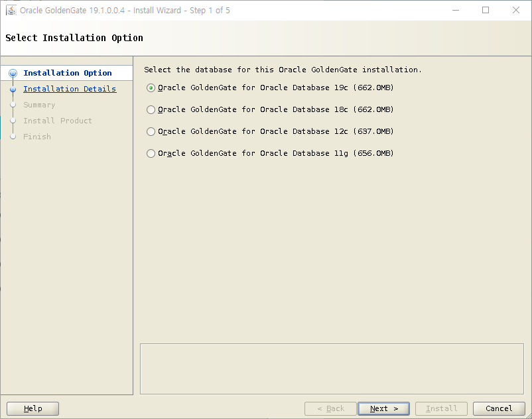Image resolution: width=532 pixels, height=419 pixels.
Task: Click 'Select the database for this Oracle GoldenGate installation.' text
Action: click(283, 70)
